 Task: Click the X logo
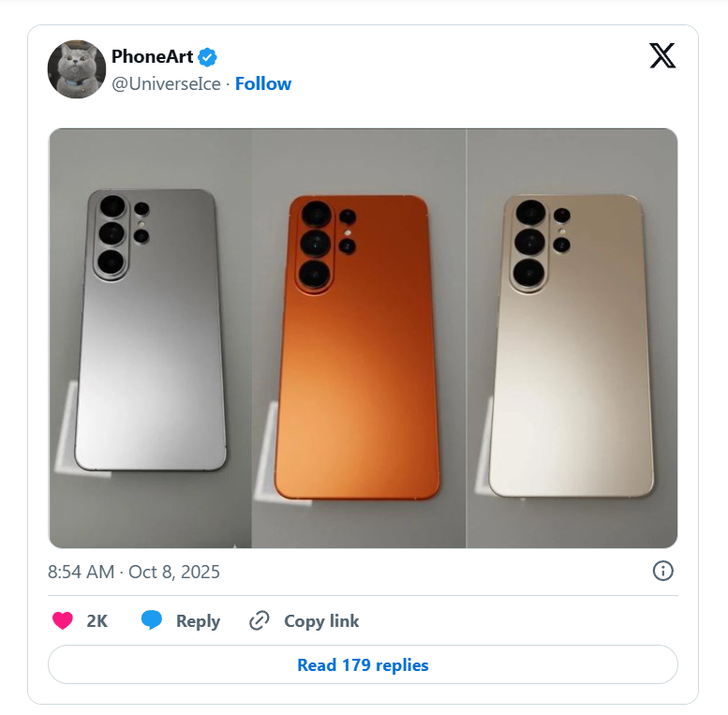[x=661, y=56]
